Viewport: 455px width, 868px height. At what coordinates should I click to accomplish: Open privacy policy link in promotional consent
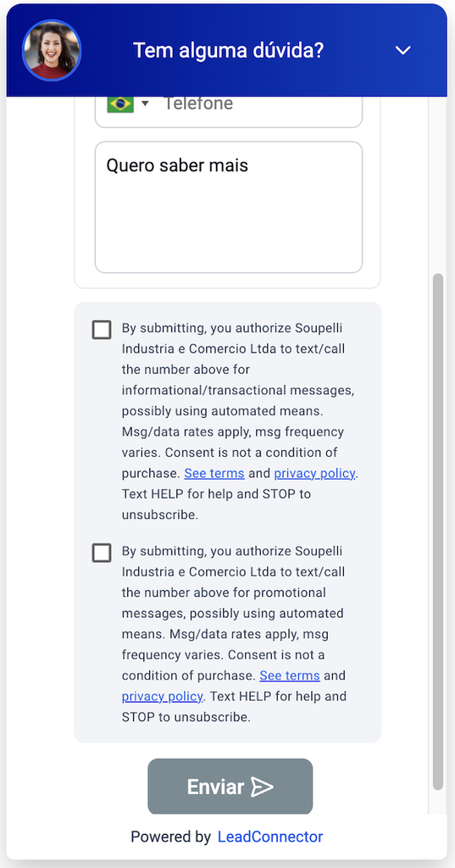point(163,696)
